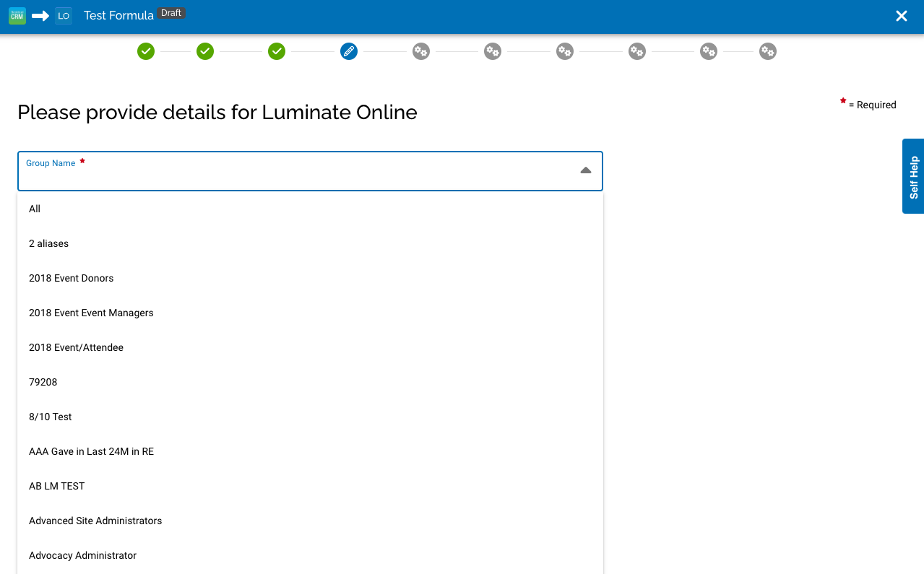Select the last gears step in the progress bar
Image resolution: width=924 pixels, height=574 pixels.
[767, 51]
